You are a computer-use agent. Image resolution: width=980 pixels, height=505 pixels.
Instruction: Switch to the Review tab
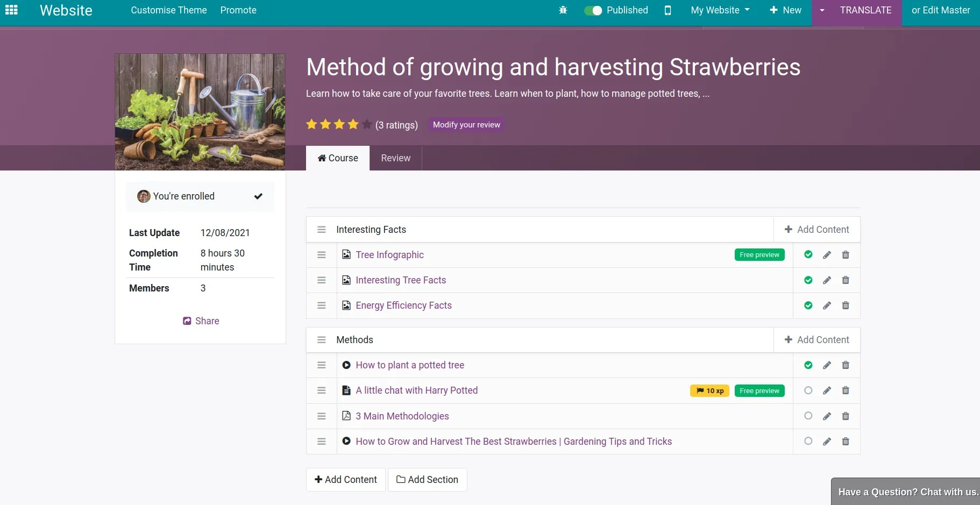click(x=395, y=158)
